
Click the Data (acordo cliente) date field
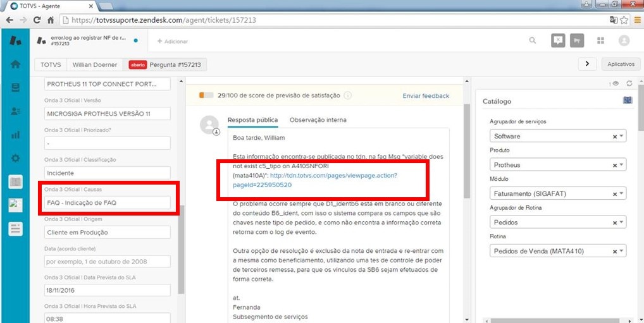pyautogui.click(x=107, y=262)
